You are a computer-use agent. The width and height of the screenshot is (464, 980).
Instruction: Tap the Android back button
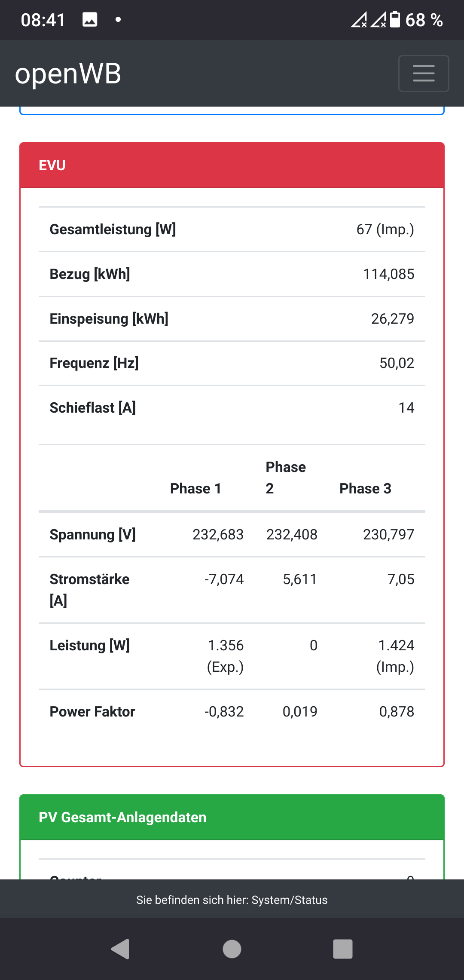pyautogui.click(x=121, y=949)
